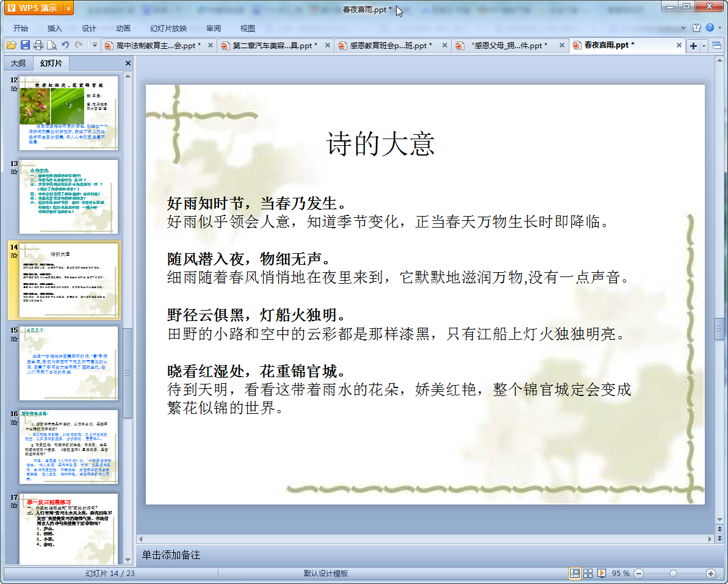Print the presentation via printer icon

coord(38,45)
